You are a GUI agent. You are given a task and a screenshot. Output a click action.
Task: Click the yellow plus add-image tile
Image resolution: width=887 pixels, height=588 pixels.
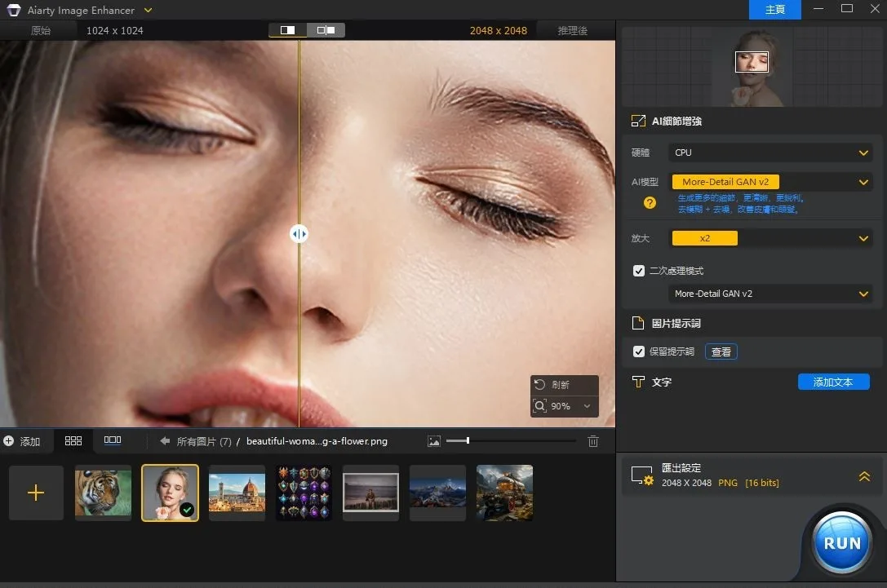(x=36, y=493)
